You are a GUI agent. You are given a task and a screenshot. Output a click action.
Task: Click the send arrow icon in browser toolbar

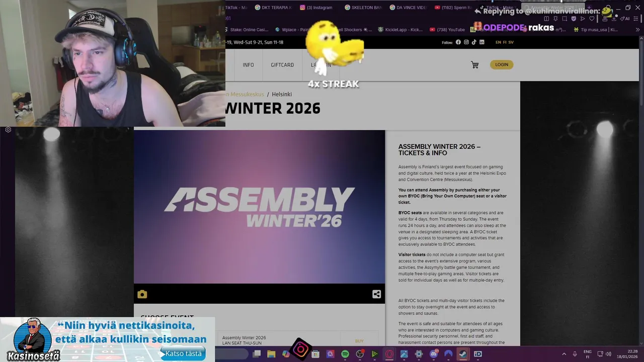tap(583, 19)
